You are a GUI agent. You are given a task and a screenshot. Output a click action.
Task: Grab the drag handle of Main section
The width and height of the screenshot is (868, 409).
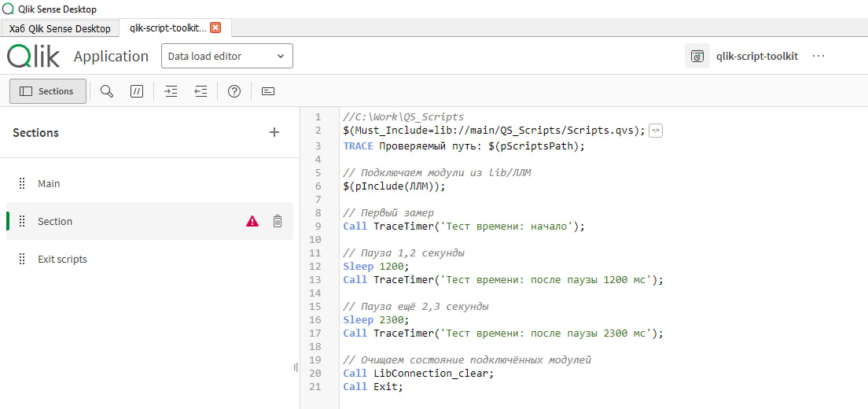point(22,184)
